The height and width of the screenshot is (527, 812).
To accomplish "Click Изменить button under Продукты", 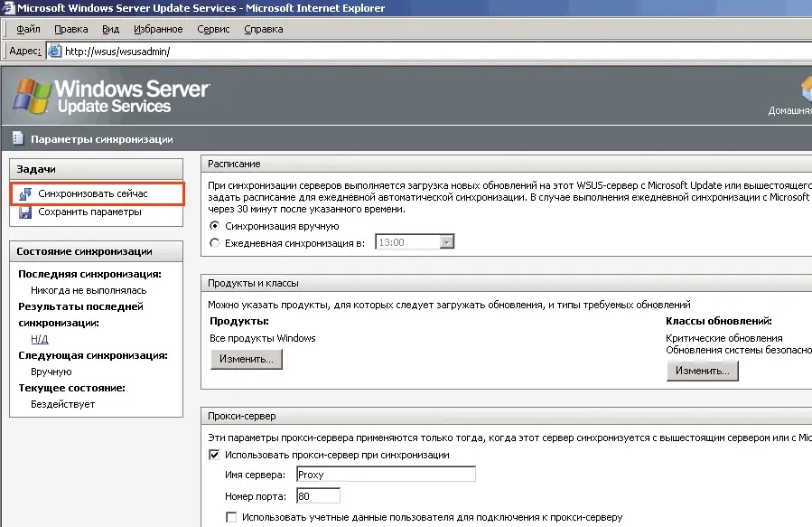I will [247, 359].
